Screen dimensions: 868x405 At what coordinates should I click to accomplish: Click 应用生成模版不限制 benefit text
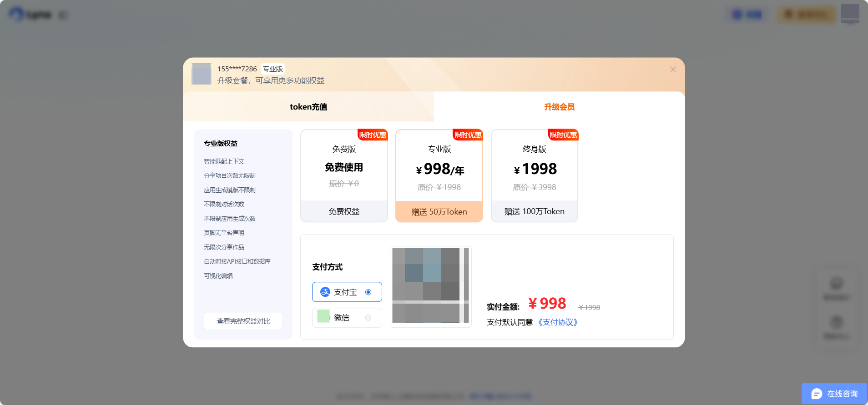[x=230, y=190]
